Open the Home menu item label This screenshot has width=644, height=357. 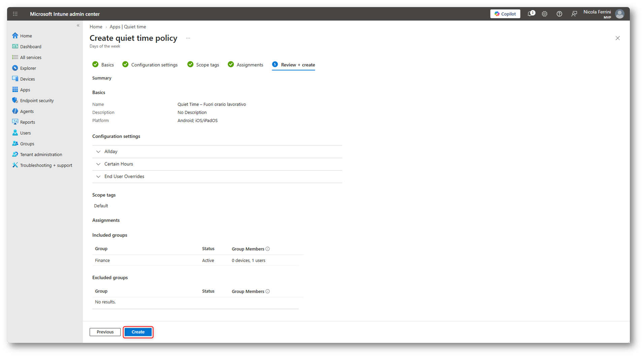click(x=26, y=36)
